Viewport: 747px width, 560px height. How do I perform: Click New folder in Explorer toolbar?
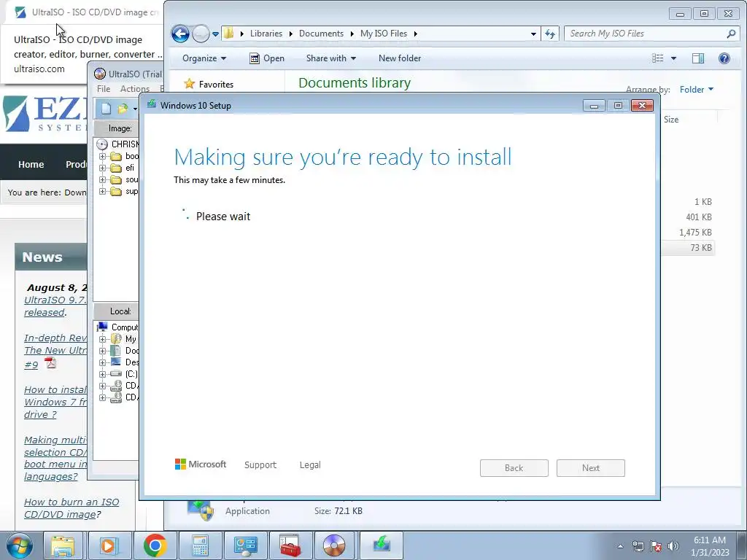[400, 58]
